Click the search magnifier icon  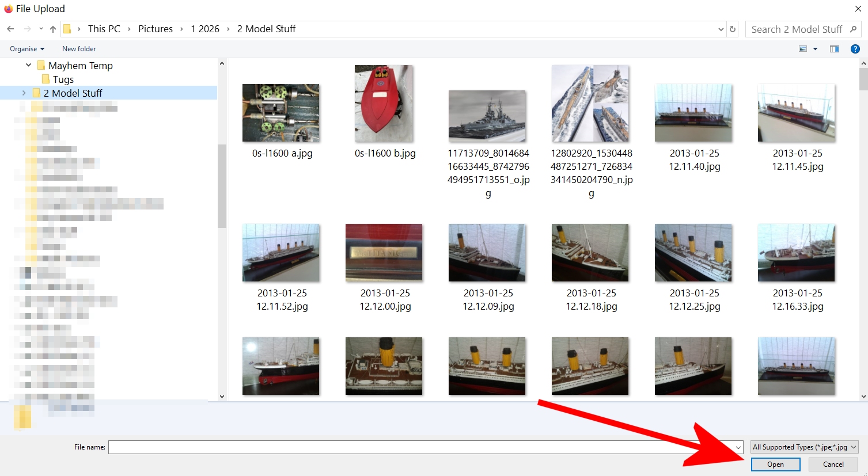(853, 29)
